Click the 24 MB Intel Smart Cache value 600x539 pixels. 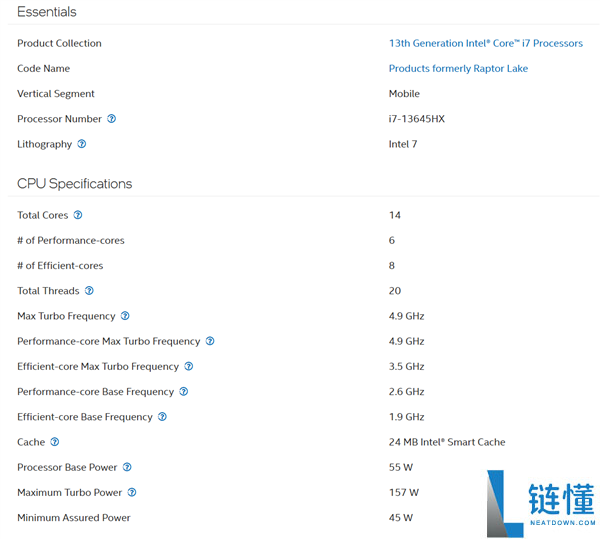point(447,442)
